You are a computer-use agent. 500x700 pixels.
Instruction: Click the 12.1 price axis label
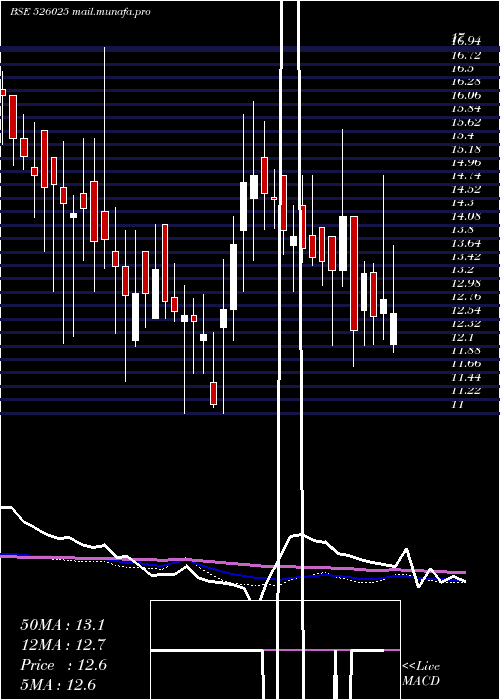coord(463,337)
